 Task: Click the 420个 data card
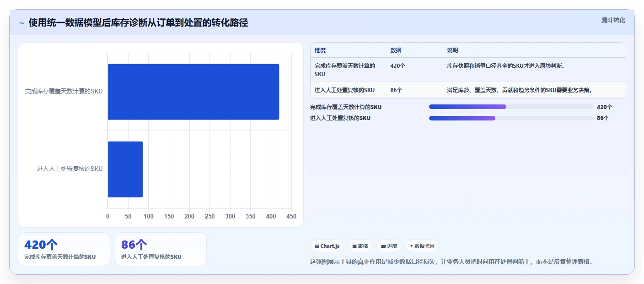tap(64, 249)
